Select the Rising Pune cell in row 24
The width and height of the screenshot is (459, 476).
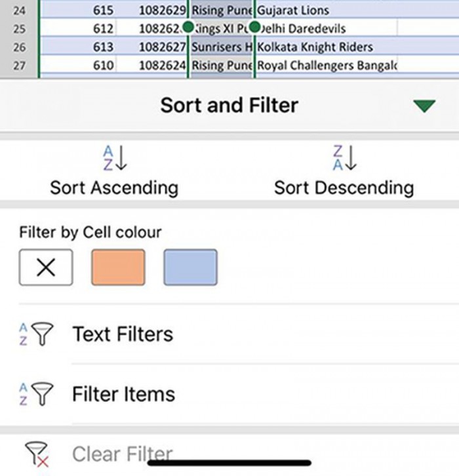click(222, 10)
